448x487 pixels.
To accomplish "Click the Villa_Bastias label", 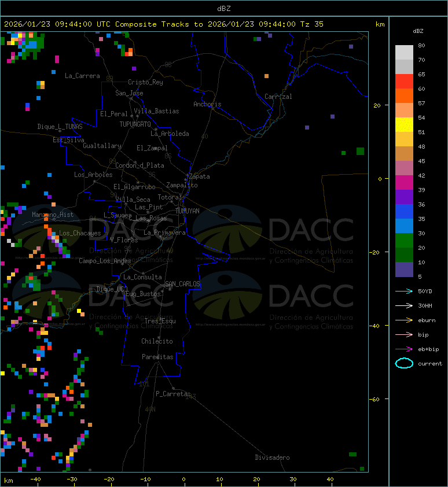I will [156, 111].
